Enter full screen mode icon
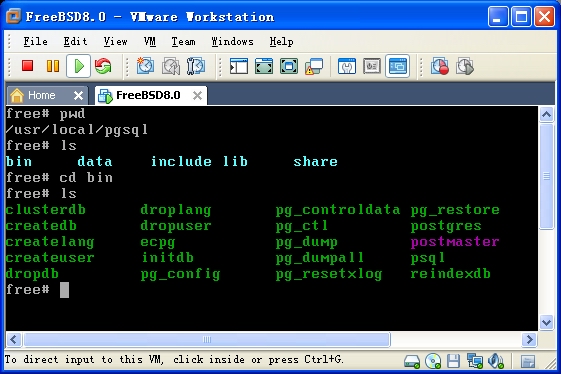561x374 pixels. click(x=289, y=66)
